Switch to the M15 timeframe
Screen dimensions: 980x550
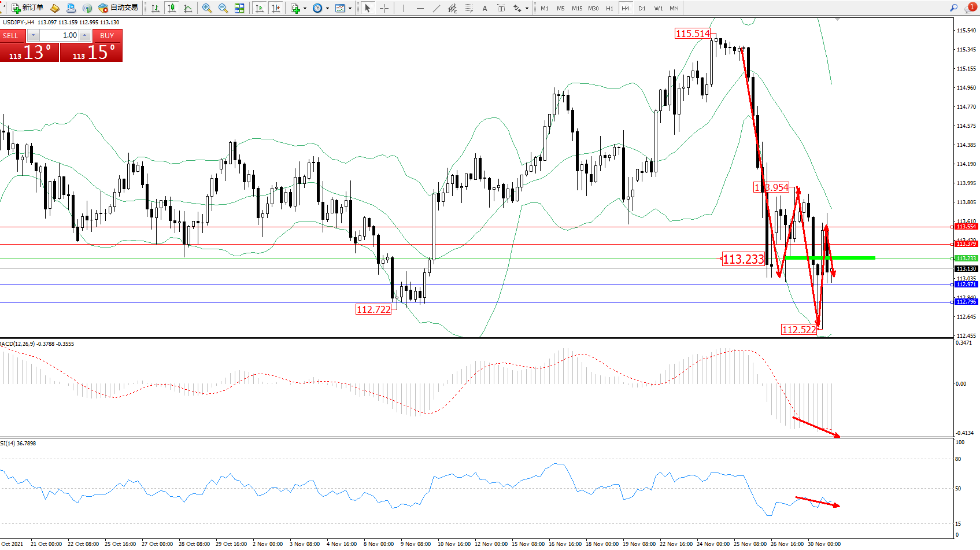[x=577, y=8]
